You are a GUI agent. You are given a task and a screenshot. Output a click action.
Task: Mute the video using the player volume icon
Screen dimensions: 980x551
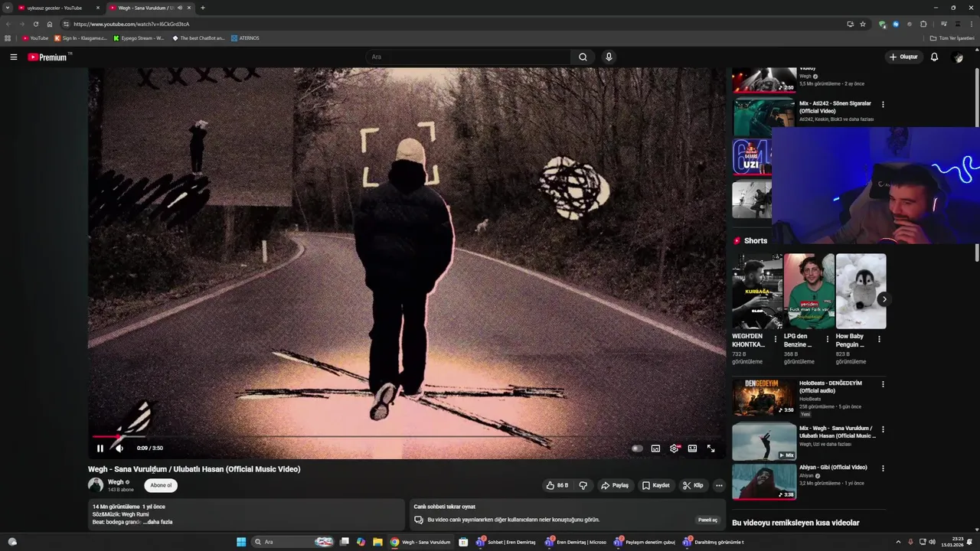[x=119, y=448]
